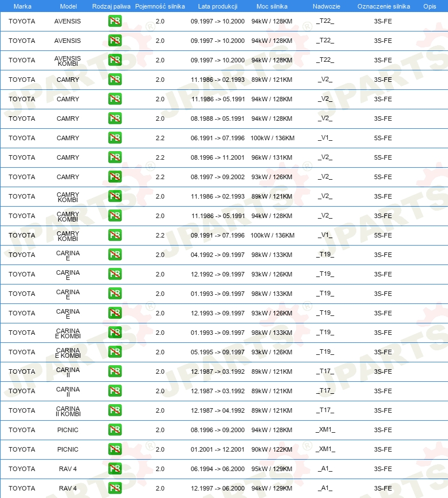Click the date range 08.1997 -> 09.2002
Image resolution: width=448 pixels, height=498 pixels.
218,177
